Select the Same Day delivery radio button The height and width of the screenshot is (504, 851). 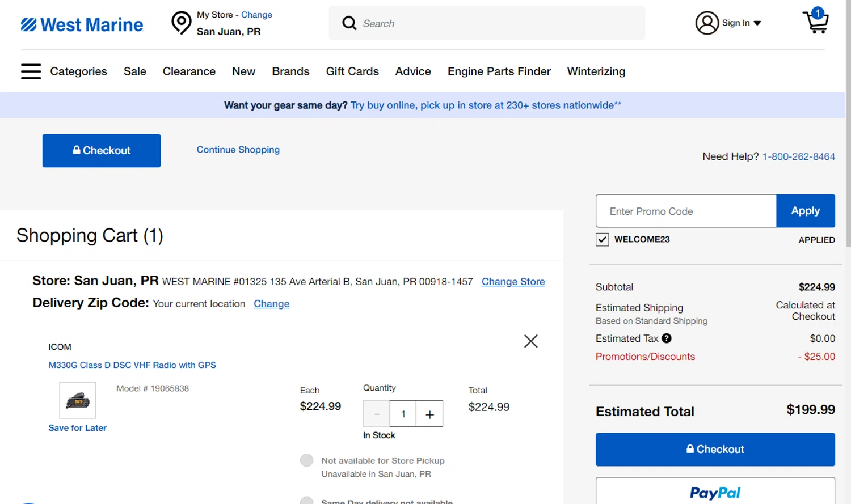pyautogui.click(x=307, y=501)
